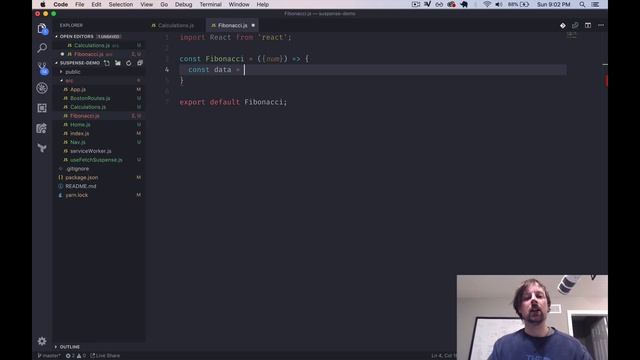Split the editor to the right
Viewport: 640px width, 360px height.
pyautogui.click(x=588, y=25)
